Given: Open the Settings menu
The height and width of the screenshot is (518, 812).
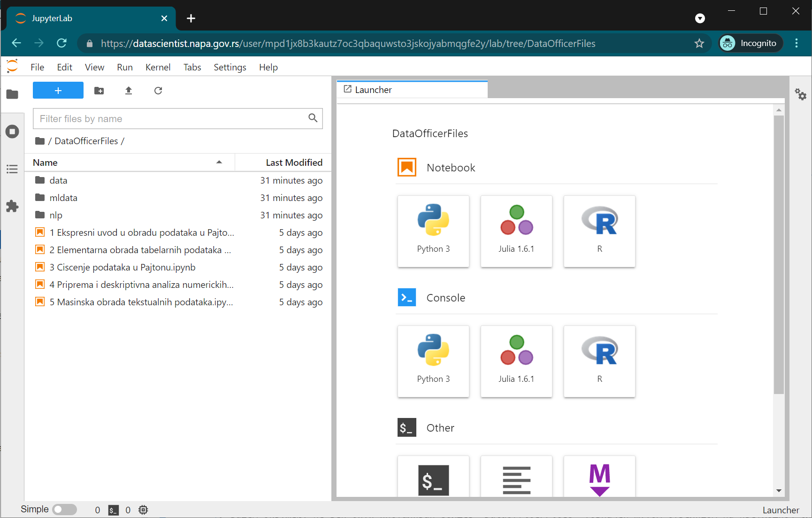Looking at the screenshot, I should [x=230, y=67].
